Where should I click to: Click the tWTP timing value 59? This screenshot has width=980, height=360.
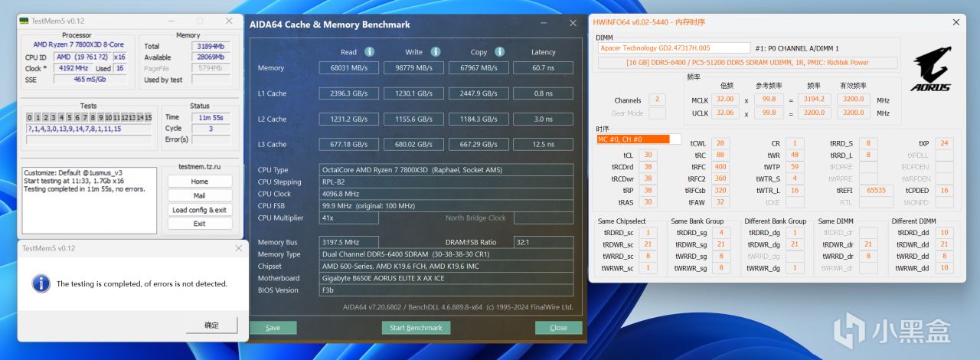tap(794, 166)
